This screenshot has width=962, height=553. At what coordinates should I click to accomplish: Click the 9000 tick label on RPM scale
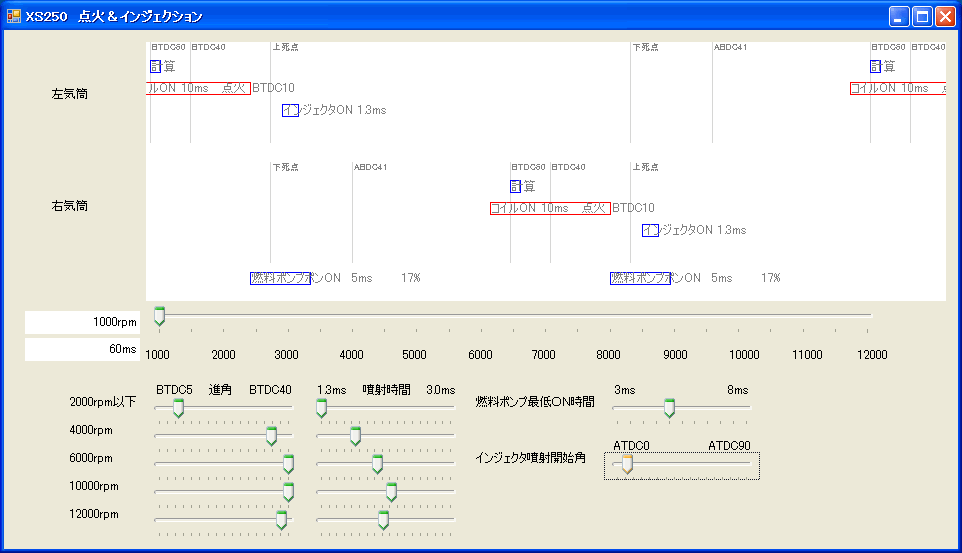pos(675,355)
